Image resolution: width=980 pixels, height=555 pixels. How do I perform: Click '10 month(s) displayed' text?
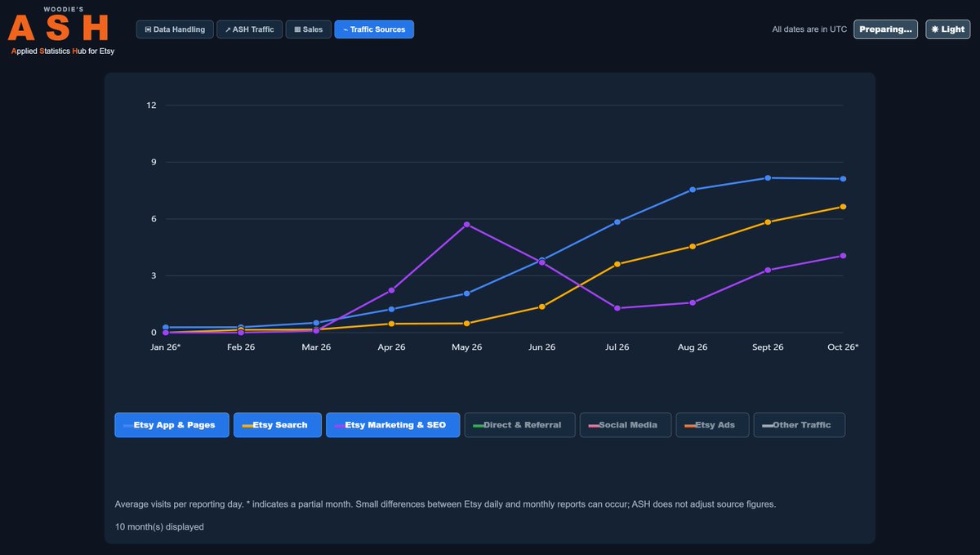pos(159,527)
